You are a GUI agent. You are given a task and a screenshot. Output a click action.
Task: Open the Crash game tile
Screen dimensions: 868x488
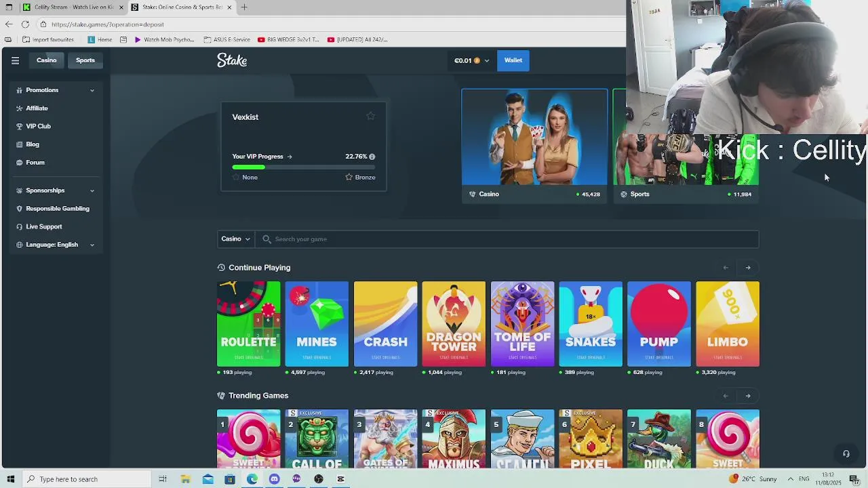(x=385, y=324)
